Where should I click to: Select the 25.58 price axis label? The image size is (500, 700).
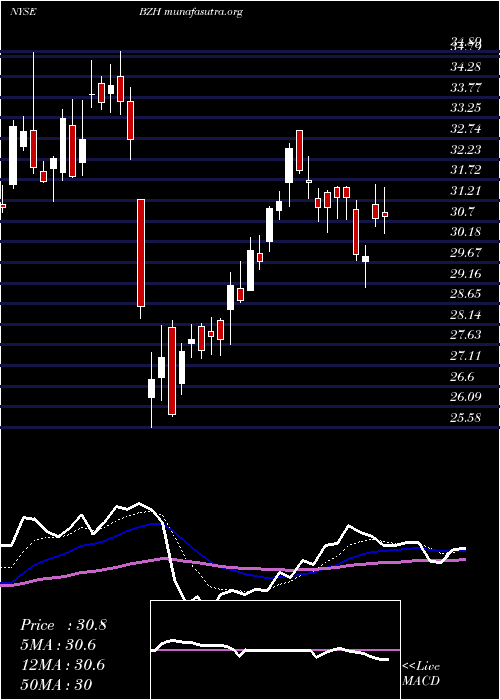(466, 418)
